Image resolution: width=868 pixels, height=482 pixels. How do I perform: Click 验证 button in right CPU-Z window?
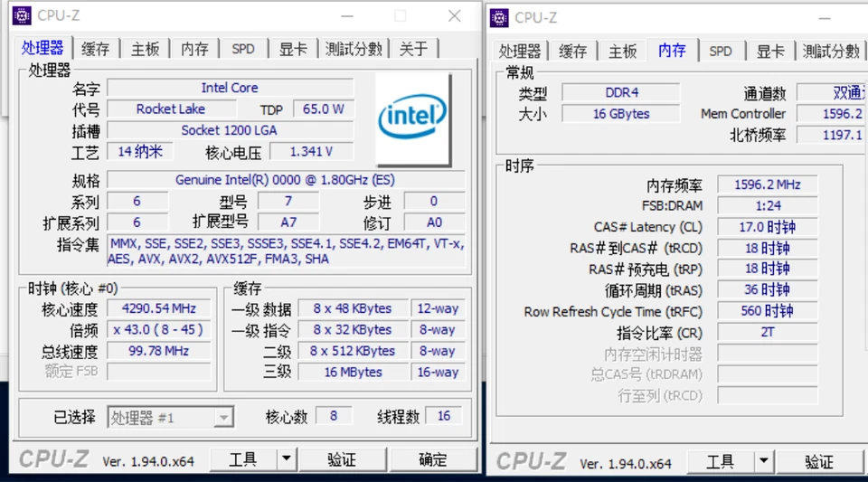pyautogui.click(x=819, y=461)
